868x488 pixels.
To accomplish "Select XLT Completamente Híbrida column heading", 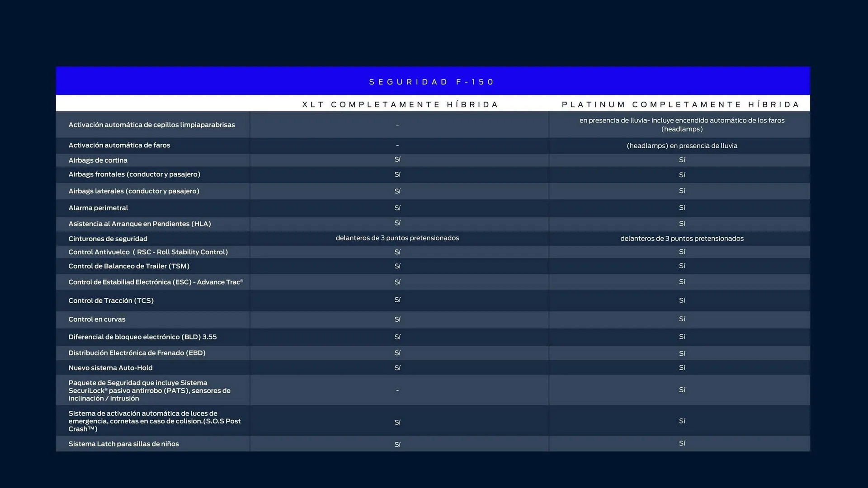I will point(400,104).
